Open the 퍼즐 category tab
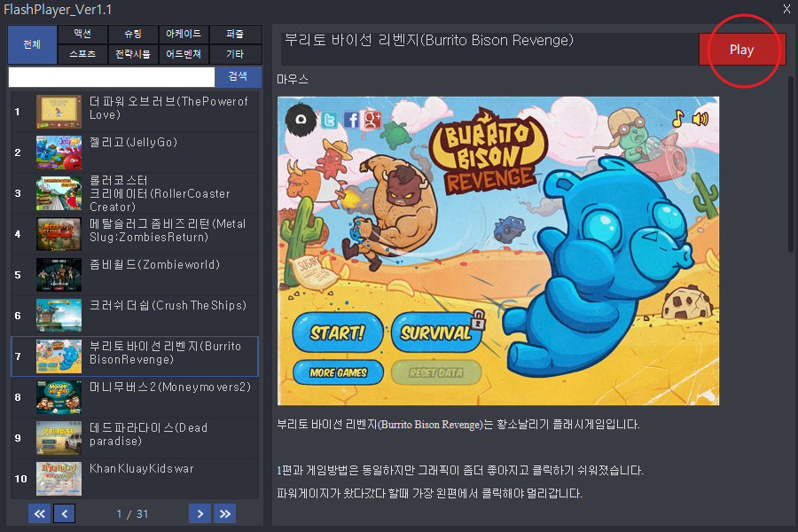Image resolution: width=798 pixels, height=532 pixels. click(235, 34)
